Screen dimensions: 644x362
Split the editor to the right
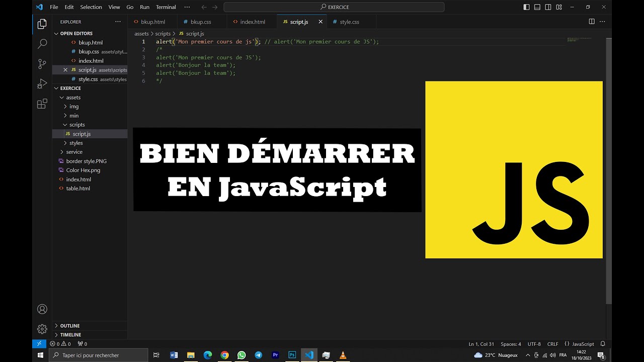coord(592,22)
